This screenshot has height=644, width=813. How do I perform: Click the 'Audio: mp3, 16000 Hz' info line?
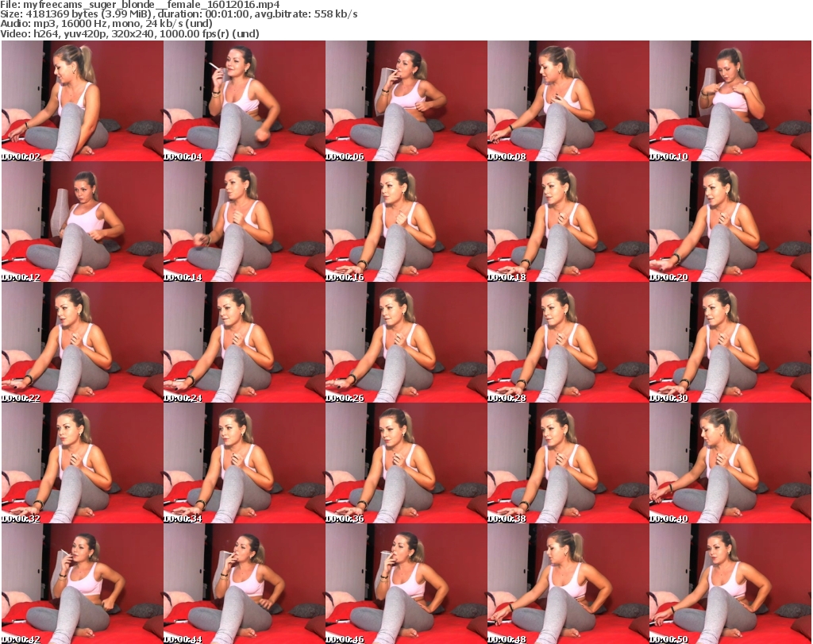106,24
